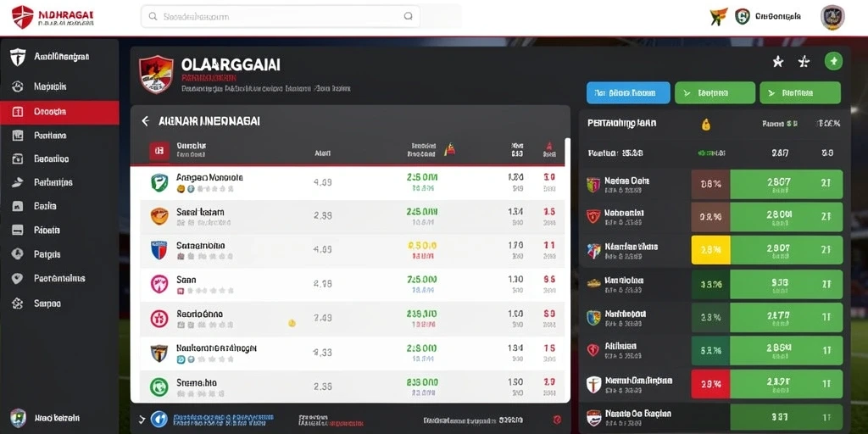Click the icon beside sidebar item 'Pidoata'
The width and height of the screenshot is (868, 434).
pyautogui.click(x=18, y=231)
